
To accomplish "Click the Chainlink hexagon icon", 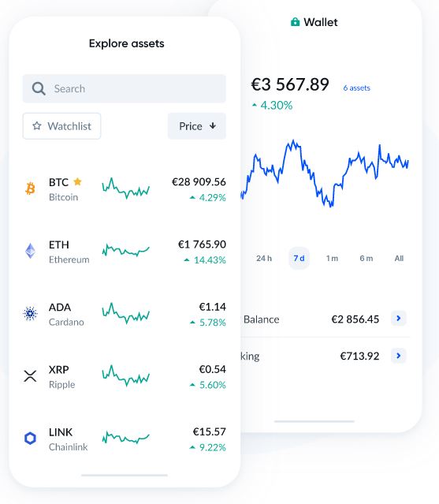I will click(x=30, y=438).
